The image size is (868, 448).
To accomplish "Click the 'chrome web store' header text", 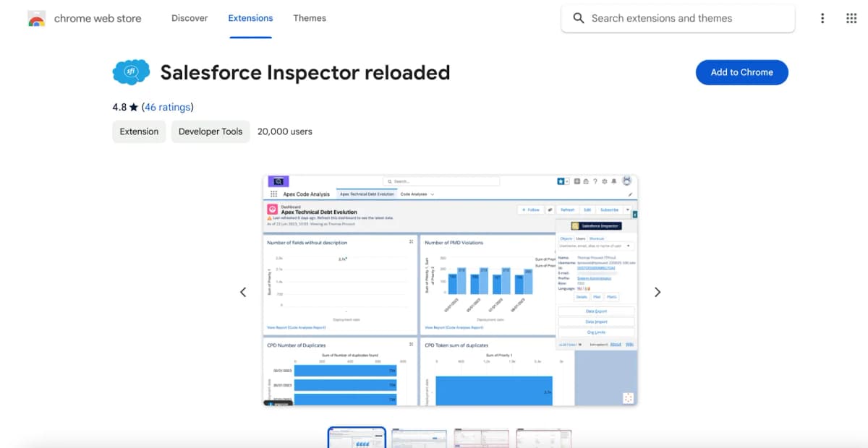I will point(98,19).
